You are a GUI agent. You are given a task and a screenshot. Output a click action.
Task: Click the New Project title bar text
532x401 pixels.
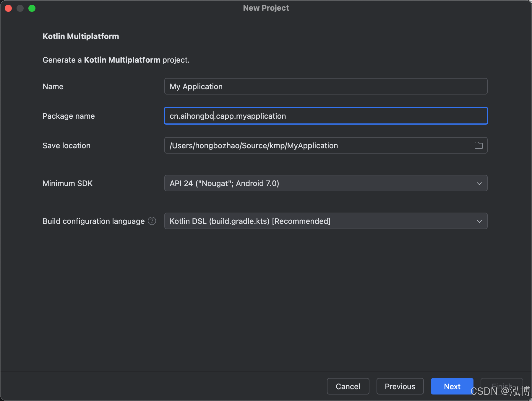[x=266, y=8]
